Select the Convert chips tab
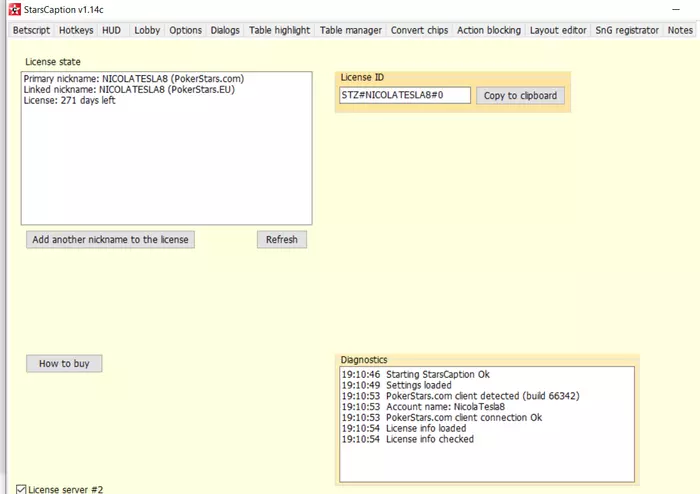The image size is (700, 494). pos(419,30)
